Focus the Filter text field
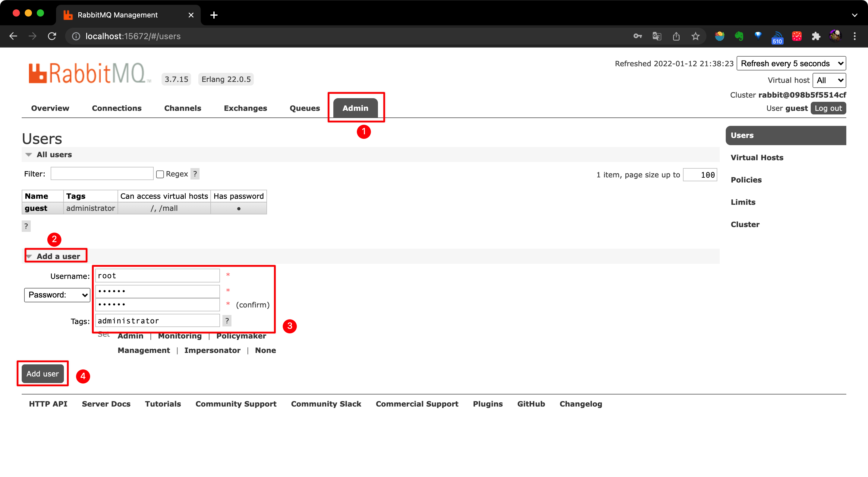 (x=102, y=174)
